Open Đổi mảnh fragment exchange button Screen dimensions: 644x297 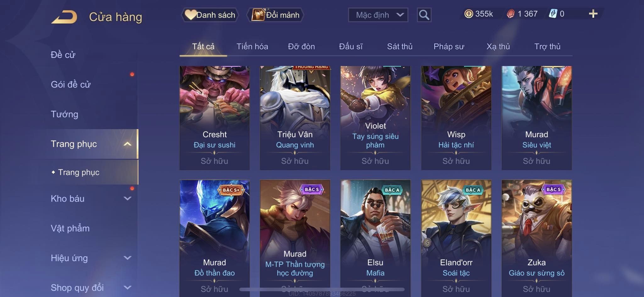click(x=275, y=15)
